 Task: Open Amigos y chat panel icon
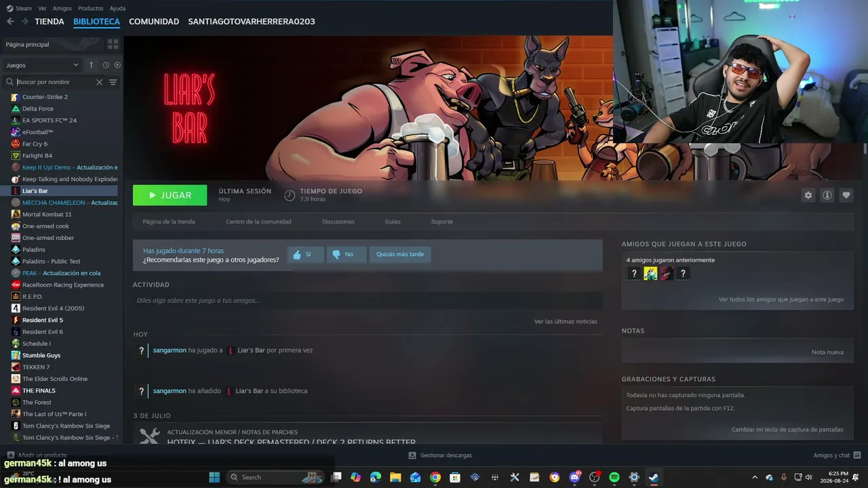tap(857, 455)
